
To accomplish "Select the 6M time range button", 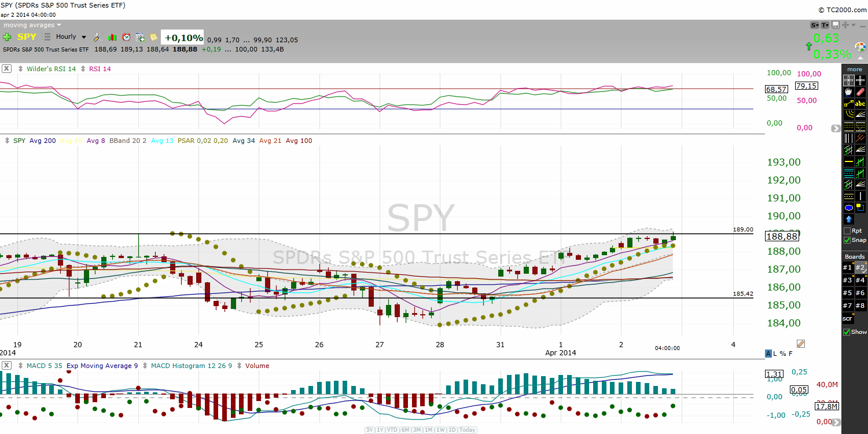I will pos(405,430).
